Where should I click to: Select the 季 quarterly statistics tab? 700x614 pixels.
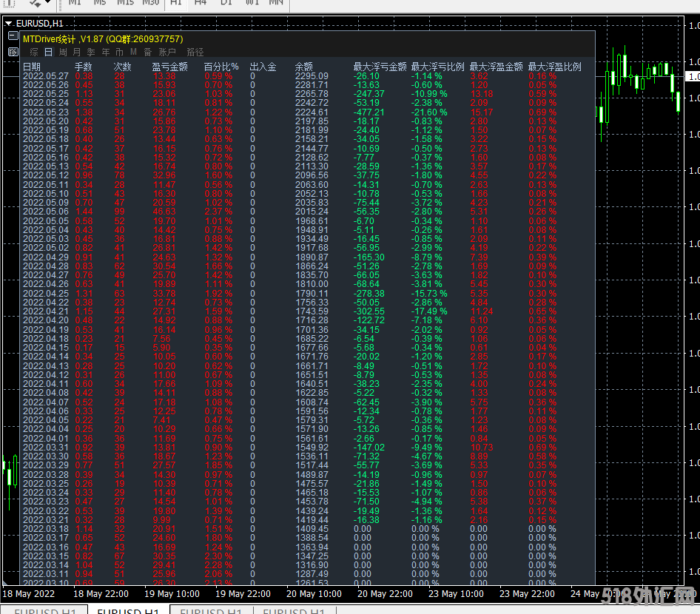click(x=91, y=53)
